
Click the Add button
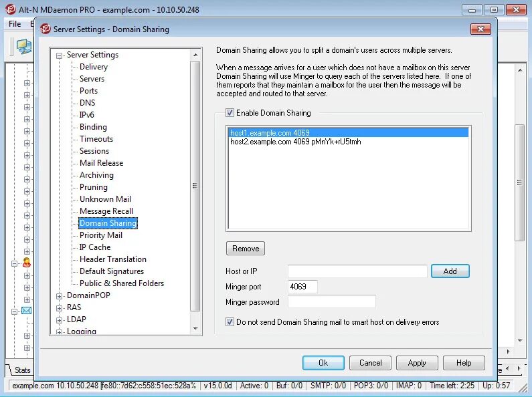click(x=450, y=271)
